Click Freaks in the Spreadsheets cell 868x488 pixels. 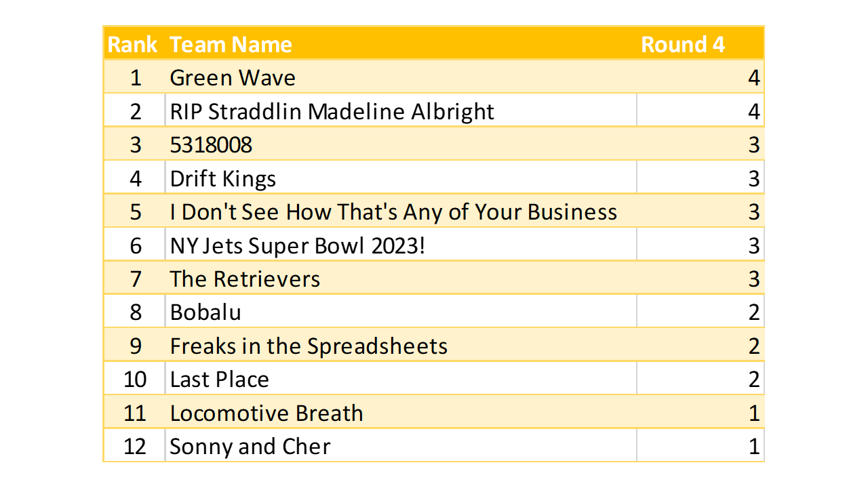pos(309,346)
